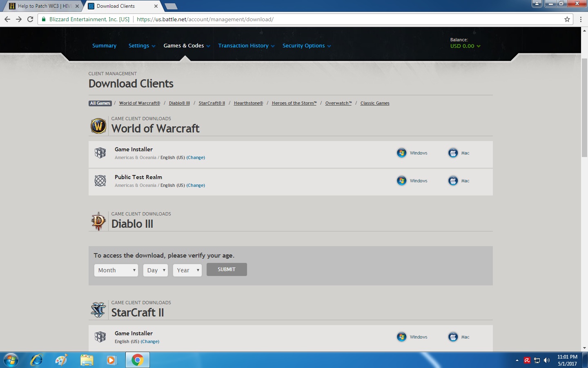This screenshot has width=588, height=368.
Task: Expand the Settings menu
Action: click(x=142, y=46)
